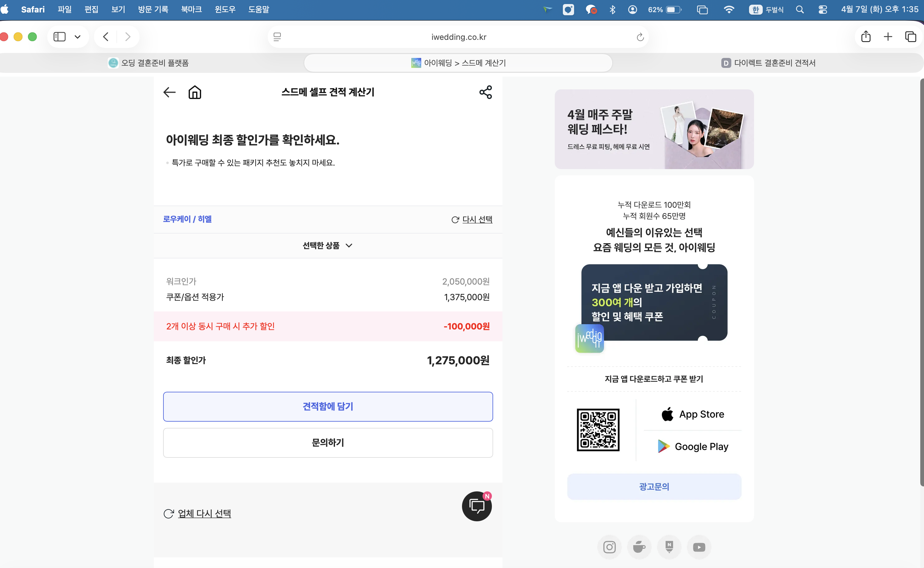Click the home icon on the calculator page
Viewport: 924px width, 568px height.
(195, 92)
